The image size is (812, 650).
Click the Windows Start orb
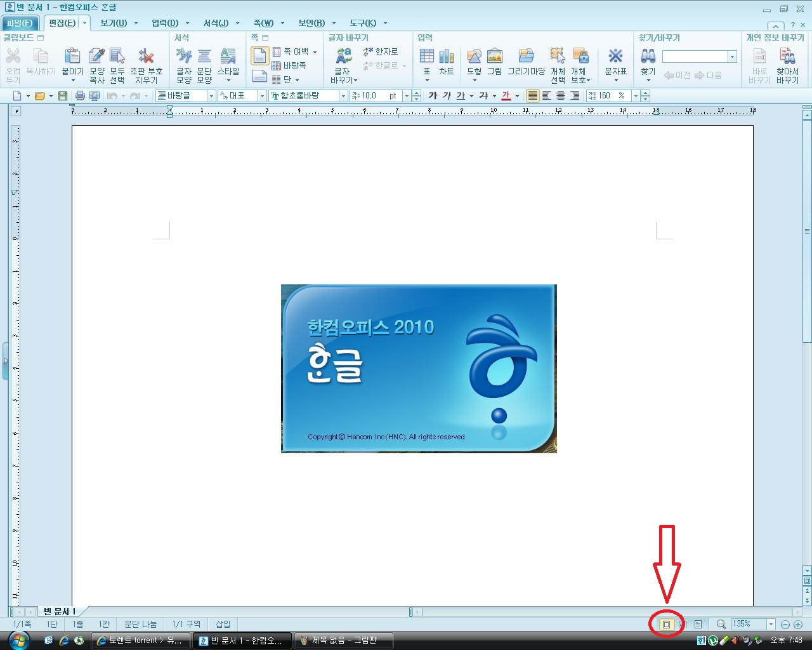pos(19,640)
